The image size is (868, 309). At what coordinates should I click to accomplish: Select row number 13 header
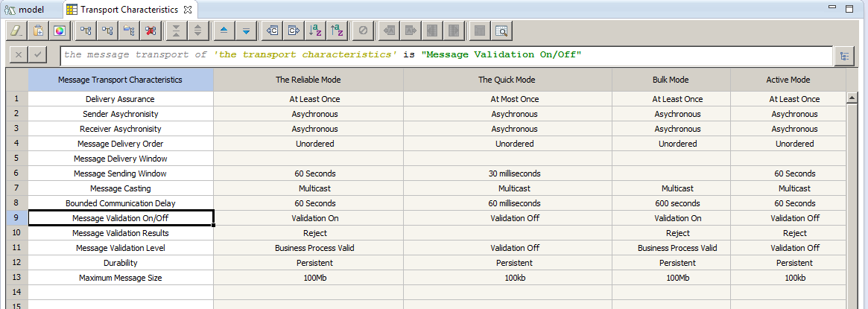(17, 278)
